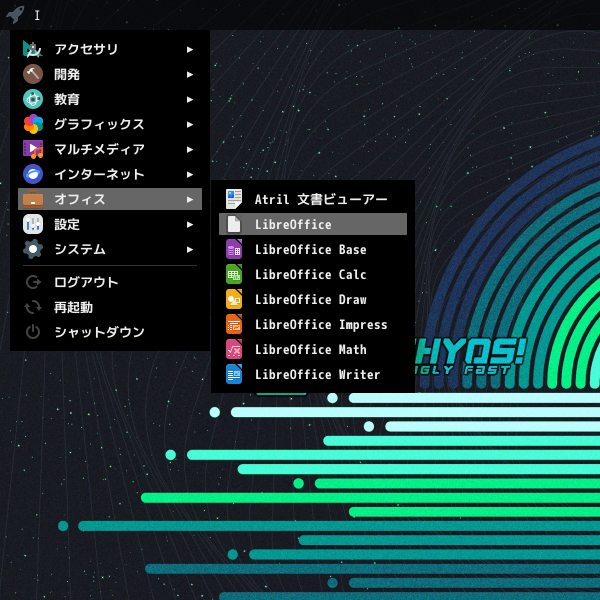Click the gear icon beside システム
The height and width of the screenshot is (600, 600).
(33, 249)
